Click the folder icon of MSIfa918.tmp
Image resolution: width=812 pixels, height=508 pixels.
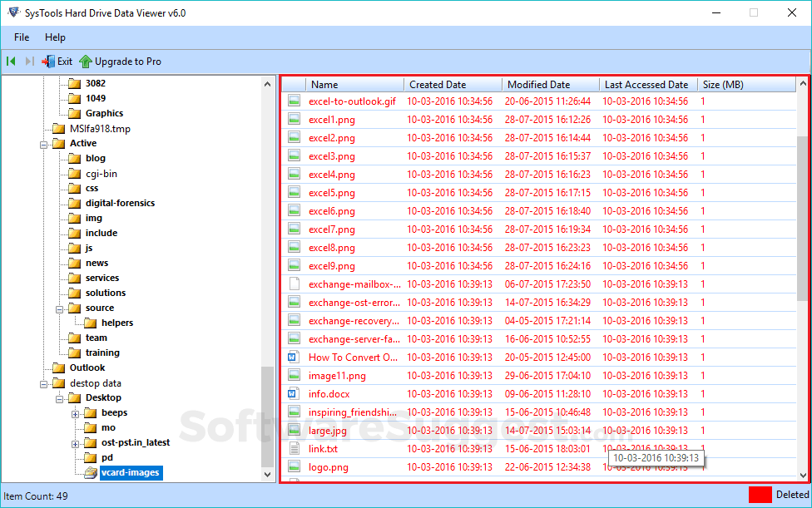tap(59, 129)
